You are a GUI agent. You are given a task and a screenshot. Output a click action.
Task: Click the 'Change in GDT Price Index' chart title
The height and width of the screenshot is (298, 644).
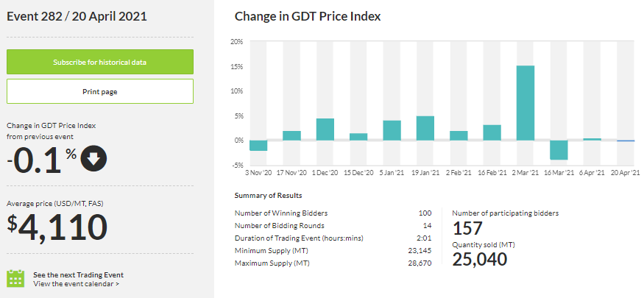click(308, 16)
